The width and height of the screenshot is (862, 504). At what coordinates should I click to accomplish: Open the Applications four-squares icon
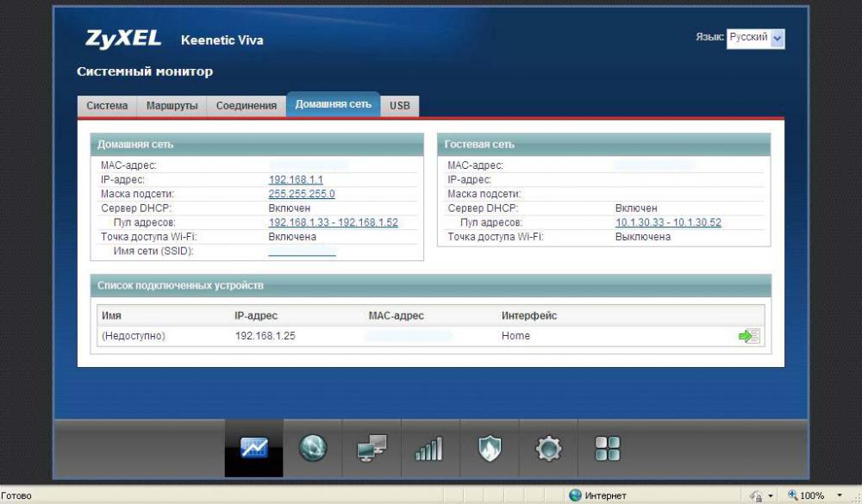pos(607,448)
